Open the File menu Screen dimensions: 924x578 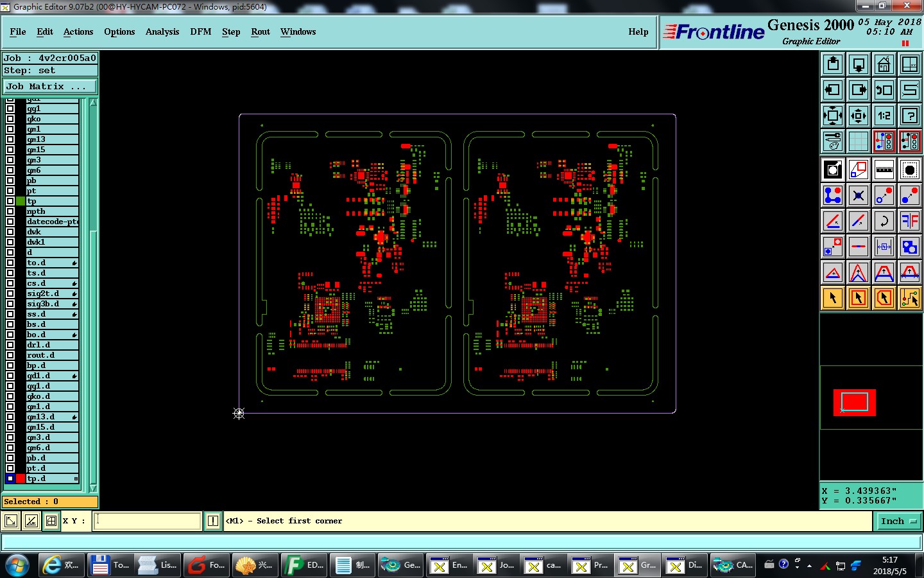coord(18,31)
